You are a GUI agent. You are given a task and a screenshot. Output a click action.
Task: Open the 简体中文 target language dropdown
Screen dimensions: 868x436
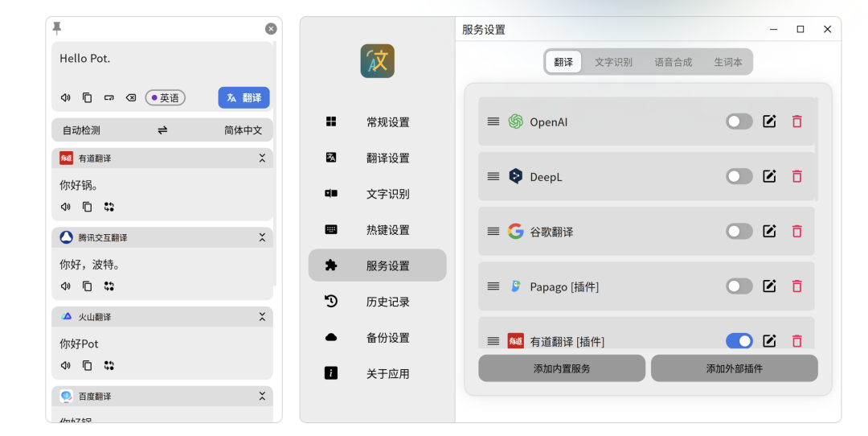click(x=243, y=130)
